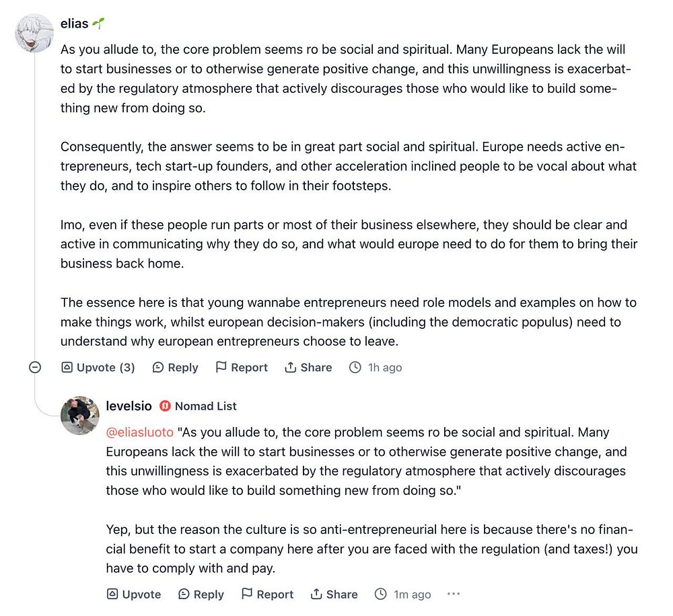Open Nomad List product link
The image size is (673, 616).
(x=205, y=406)
